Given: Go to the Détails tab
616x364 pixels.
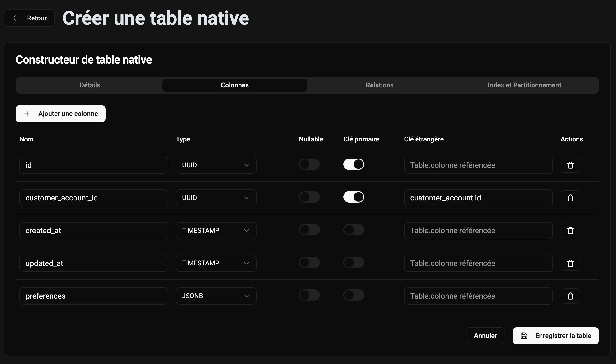Looking at the screenshot, I should pos(90,85).
